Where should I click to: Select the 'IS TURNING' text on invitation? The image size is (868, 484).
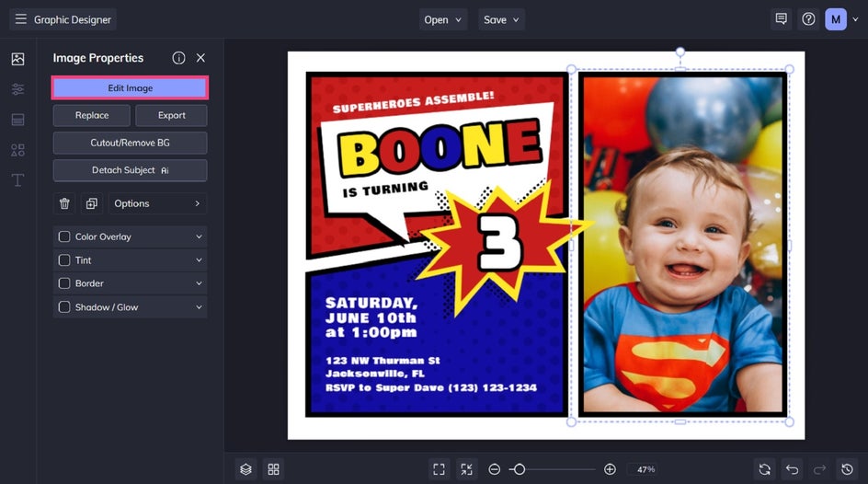pos(385,190)
